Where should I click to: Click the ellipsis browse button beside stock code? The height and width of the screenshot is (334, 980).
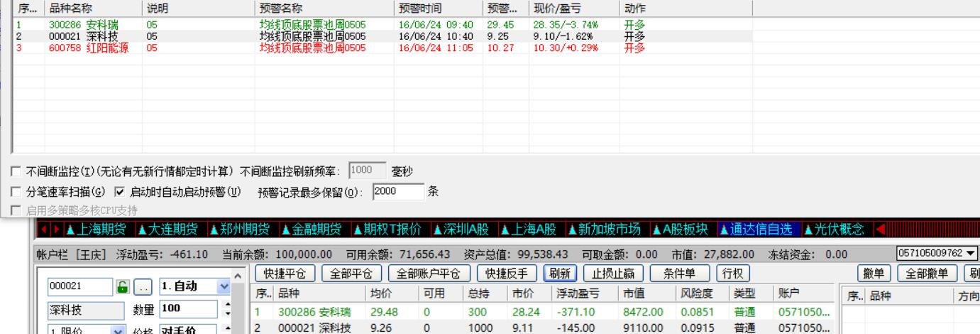coord(143,286)
